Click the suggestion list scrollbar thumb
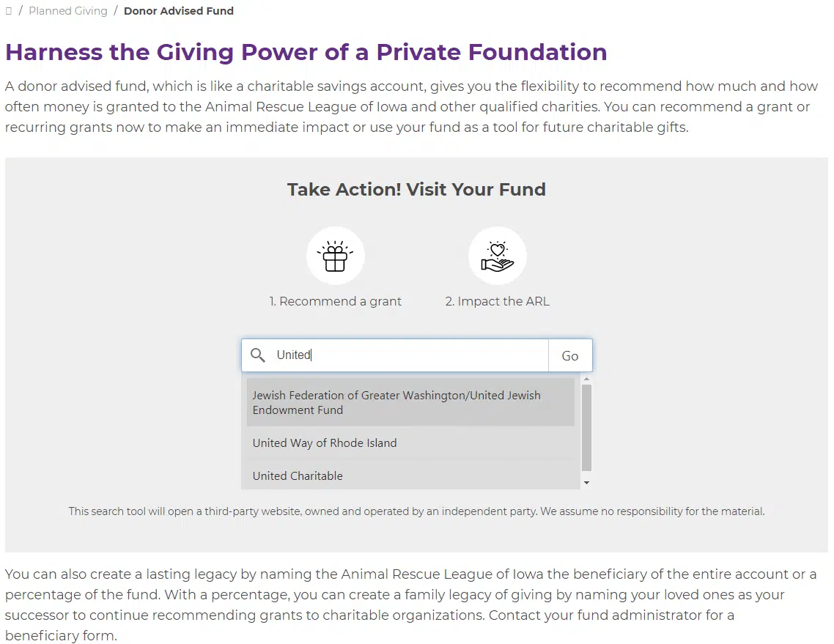This screenshot has width=834, height=644. (x=587, y=428)
